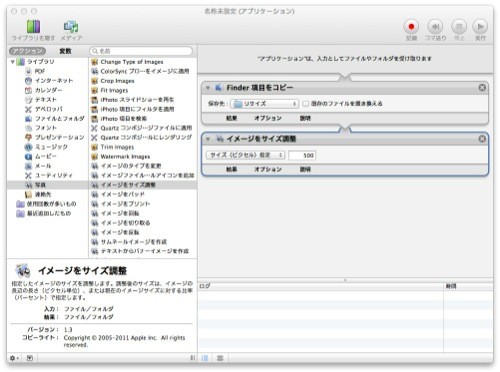Select the ユーティリティ category icon

coord(29,175)
